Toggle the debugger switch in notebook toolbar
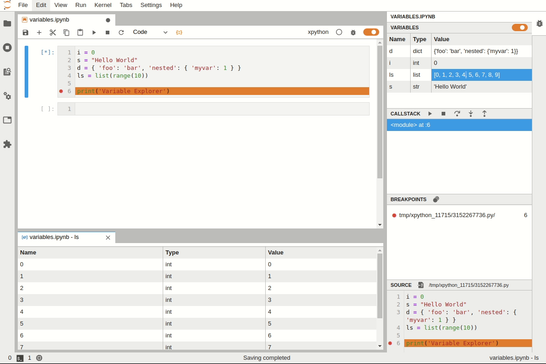 tap(371, 32)
